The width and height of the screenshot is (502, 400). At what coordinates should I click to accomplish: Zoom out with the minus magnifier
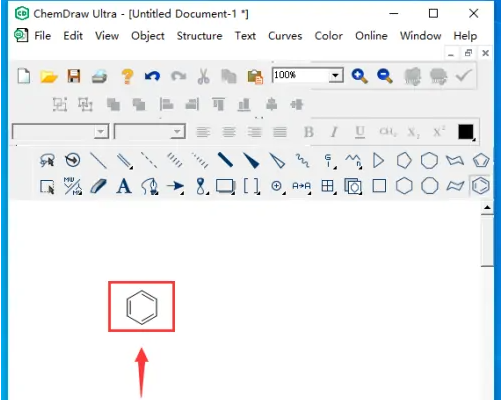[384, 76]
